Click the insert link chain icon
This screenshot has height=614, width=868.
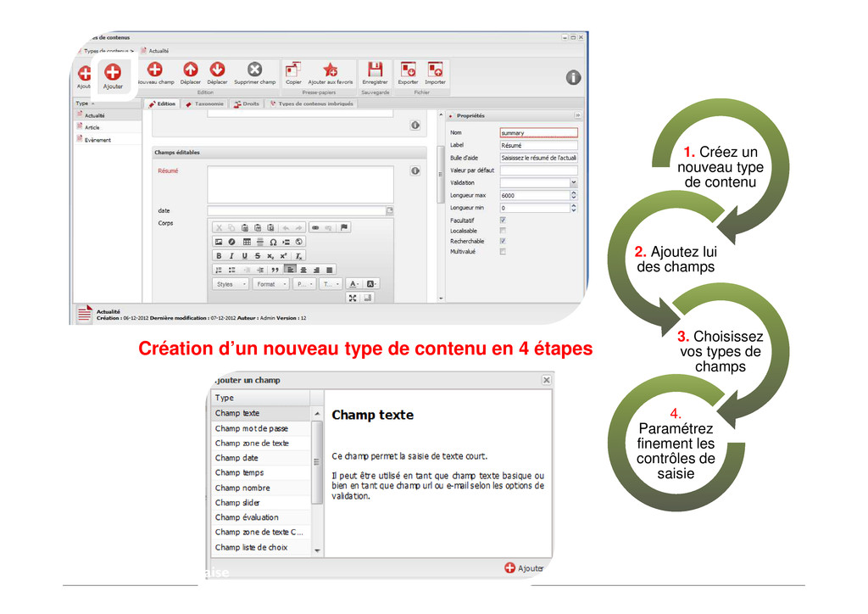(315, 227)
